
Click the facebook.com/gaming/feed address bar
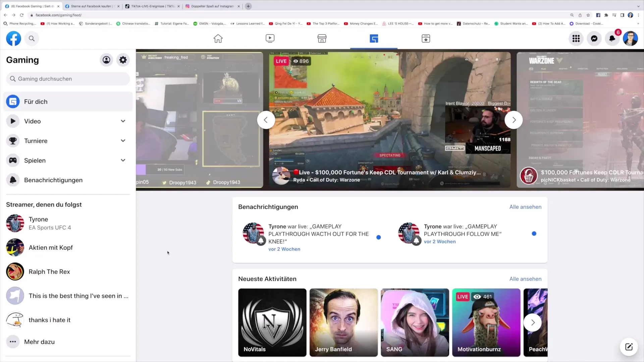pyautogui.click(x=299, y=15)
